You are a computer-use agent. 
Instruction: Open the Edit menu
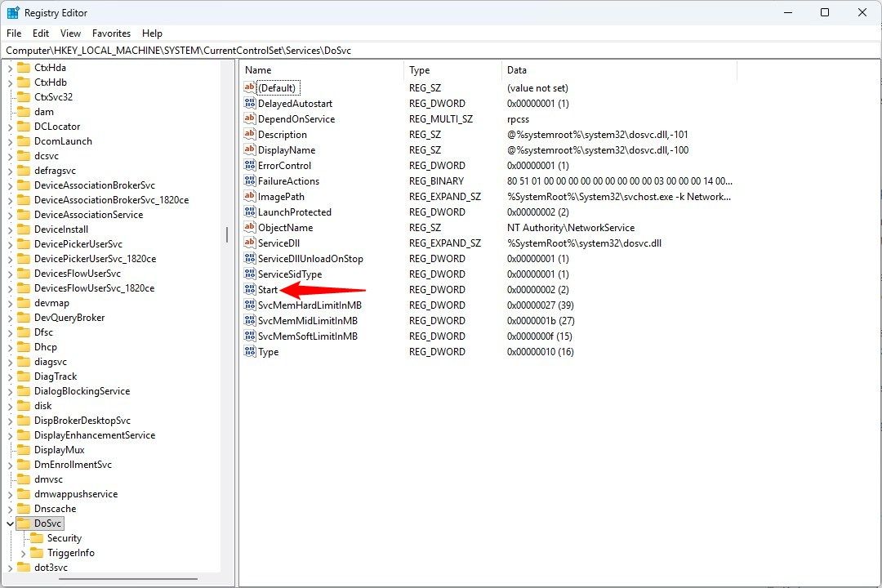coord(41,33)
